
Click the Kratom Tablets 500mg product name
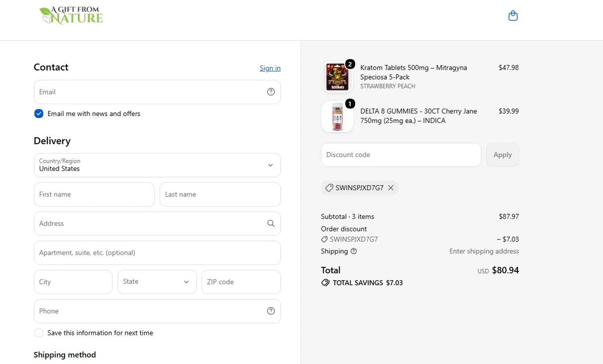coord(414,72)
